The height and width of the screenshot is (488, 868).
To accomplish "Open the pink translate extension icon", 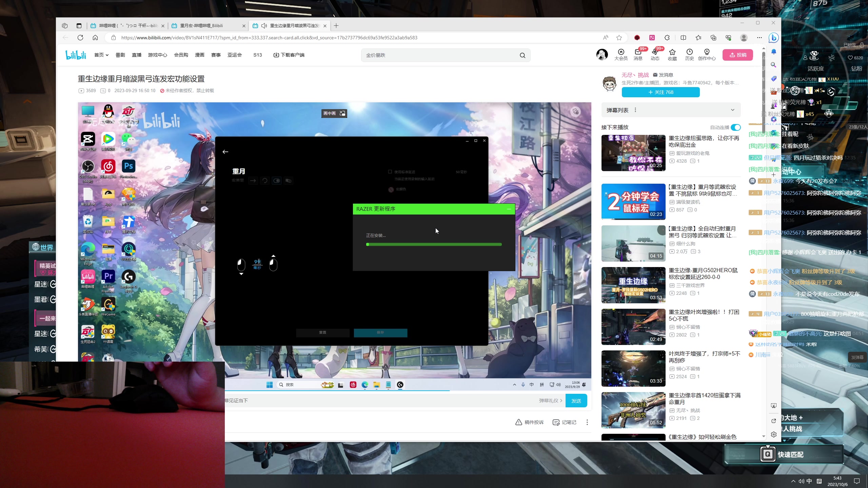I will 652,38.
